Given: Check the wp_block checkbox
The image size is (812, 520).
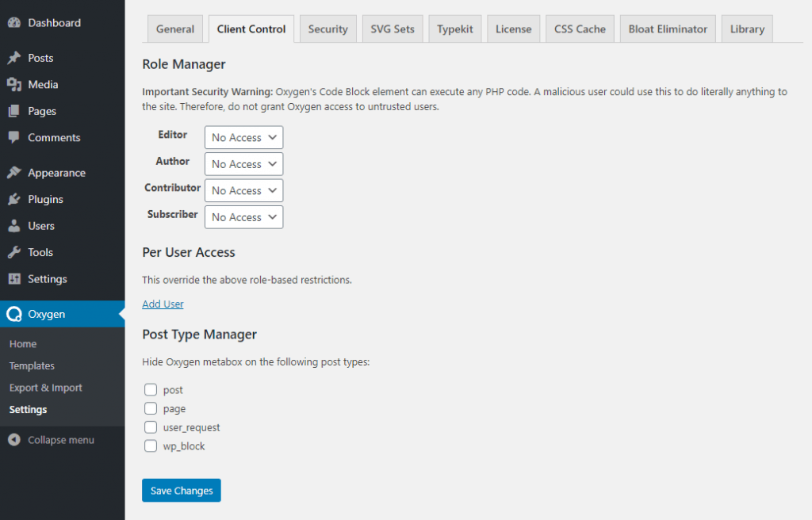Looking at the screenshot, I should click(x=150, y=445).
